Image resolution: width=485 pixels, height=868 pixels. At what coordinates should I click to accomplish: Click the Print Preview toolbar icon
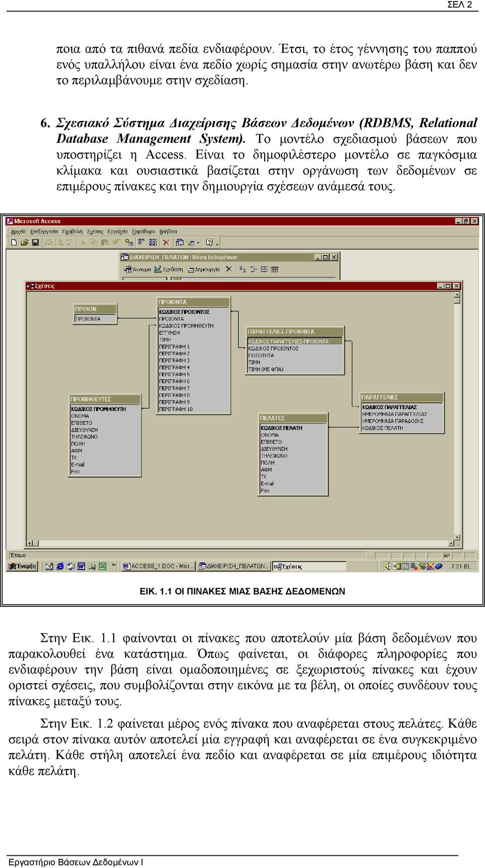click(x=59, y=242)
